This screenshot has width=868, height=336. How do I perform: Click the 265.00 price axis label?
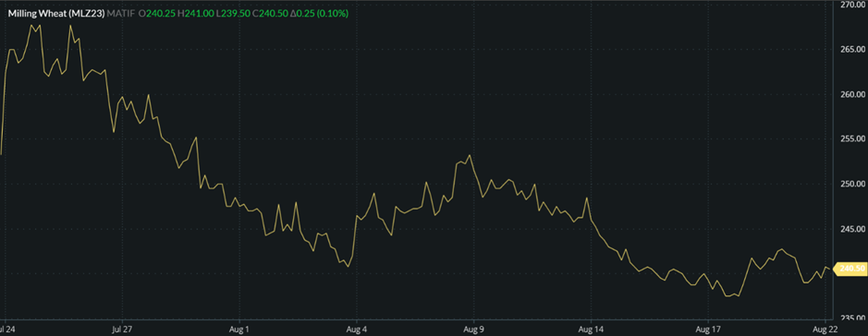853,49
